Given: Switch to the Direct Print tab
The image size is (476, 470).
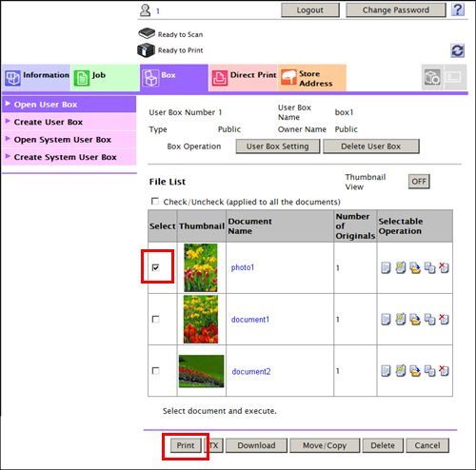Looking at the screenshot, I should [x=243, y=78].
